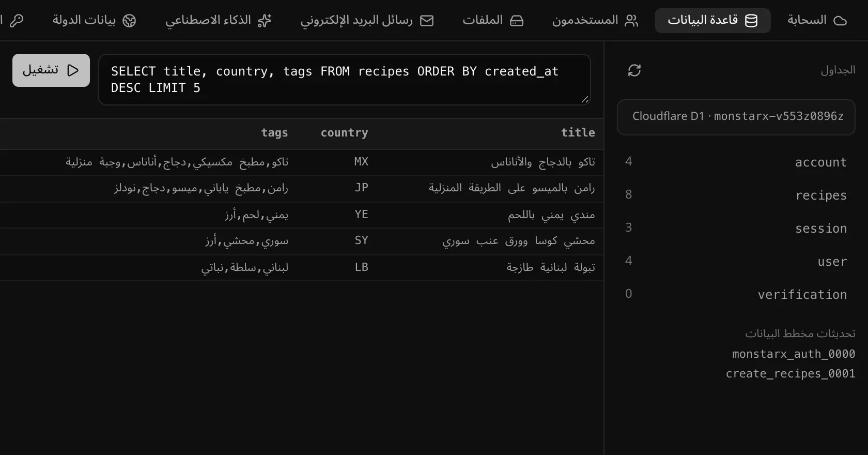
Task: Click the tags column header
Action: click(274, 133)
